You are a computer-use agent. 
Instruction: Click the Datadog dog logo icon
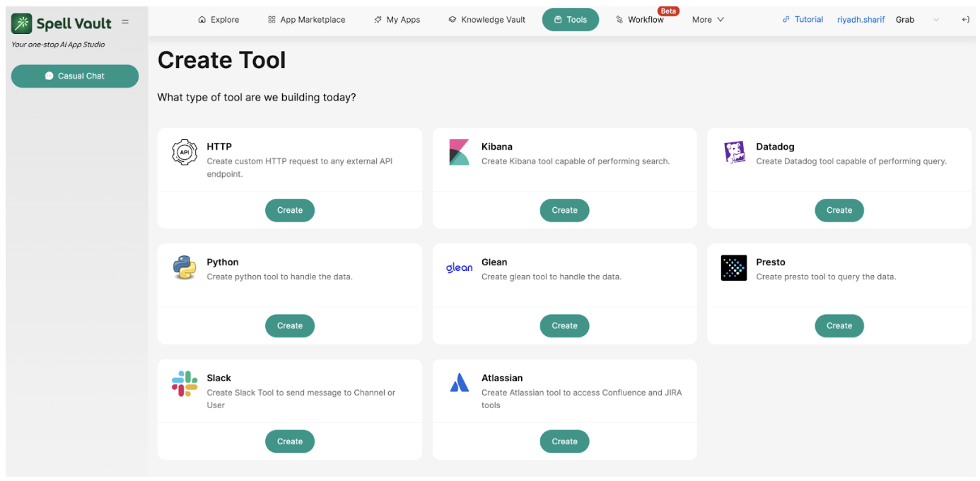point(734,153)
